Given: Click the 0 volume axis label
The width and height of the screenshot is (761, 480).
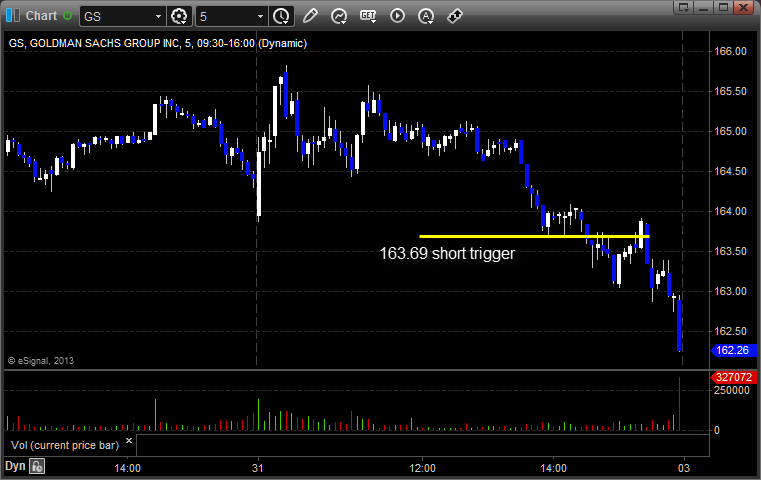Looking at the screenshot, I should 717,430.
